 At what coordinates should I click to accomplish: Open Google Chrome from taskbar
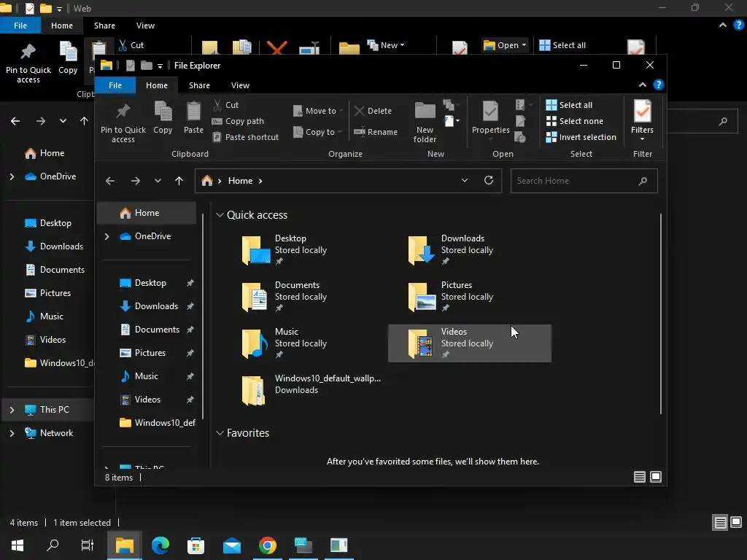tap(268, 545)
